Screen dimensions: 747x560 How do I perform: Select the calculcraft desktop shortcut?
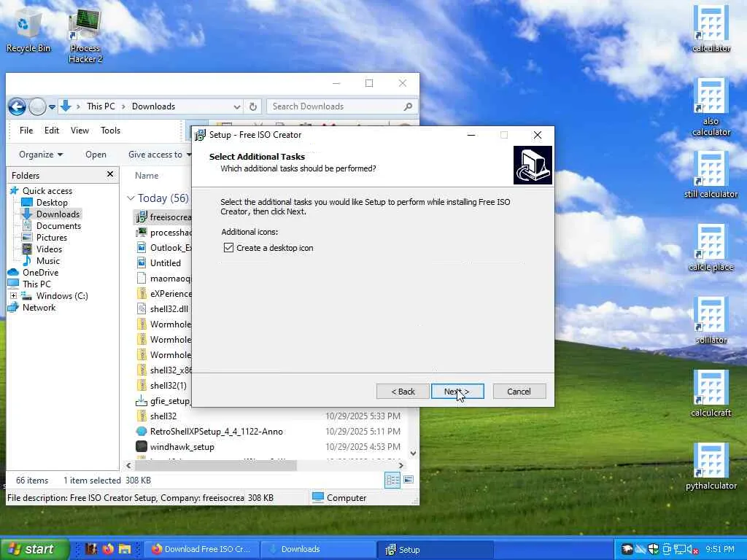pos(711,393)
